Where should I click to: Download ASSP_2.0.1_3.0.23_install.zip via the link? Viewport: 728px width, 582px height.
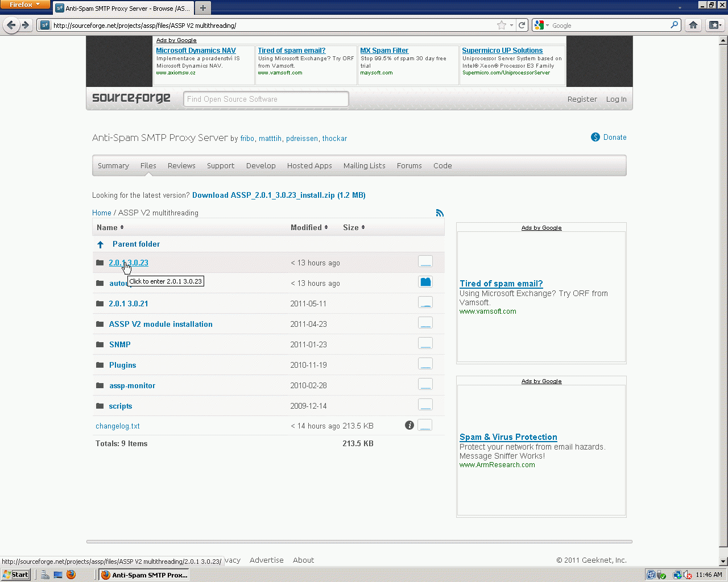tap(279, 195)
